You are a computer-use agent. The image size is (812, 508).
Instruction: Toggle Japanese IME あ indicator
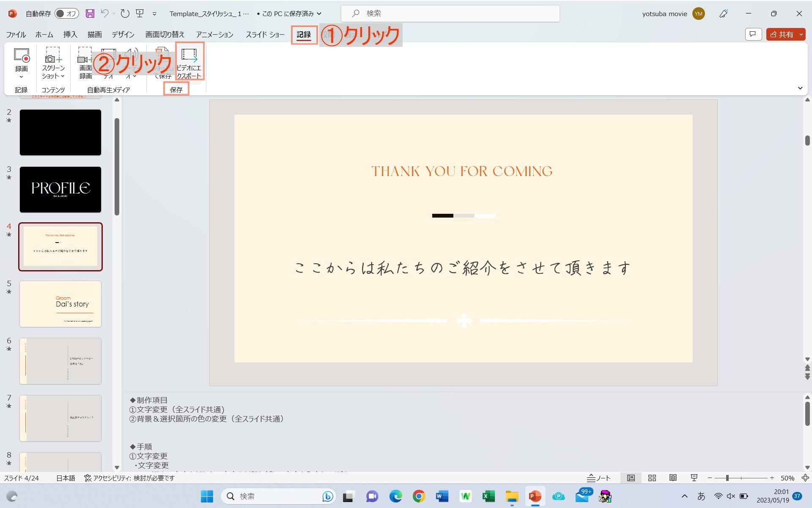tap(701, 496)
